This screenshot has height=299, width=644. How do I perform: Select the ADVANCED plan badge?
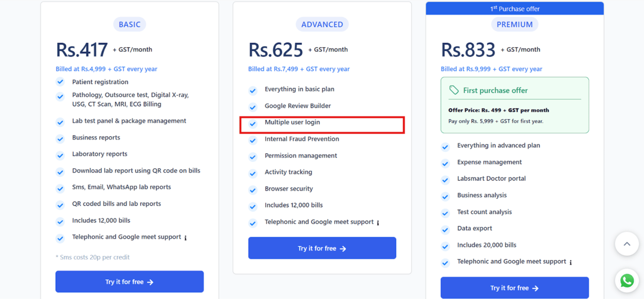(322, 25)
